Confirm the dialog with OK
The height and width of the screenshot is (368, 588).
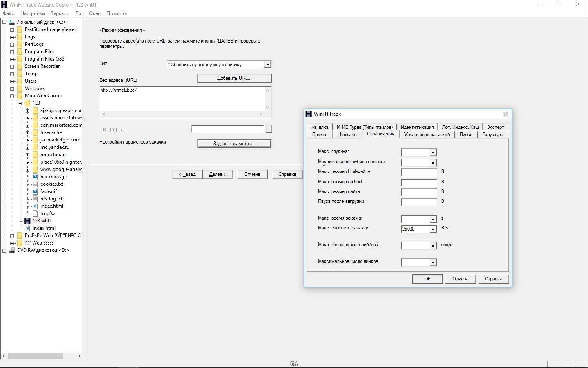click(428, 279)
